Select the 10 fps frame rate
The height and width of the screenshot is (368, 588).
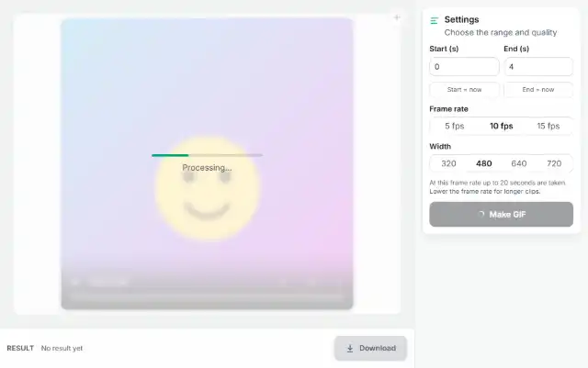point(502,126)
